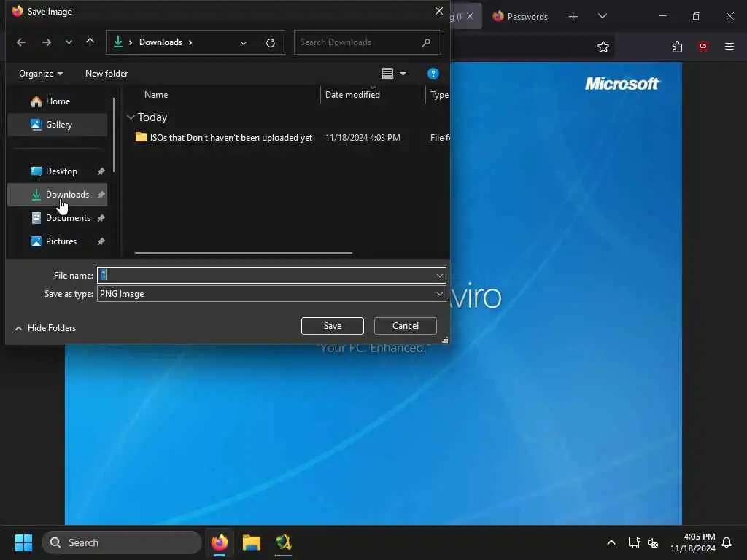Click the Cancel button
747x560 pixels.
pyautogui.click(x=406, y=326)
